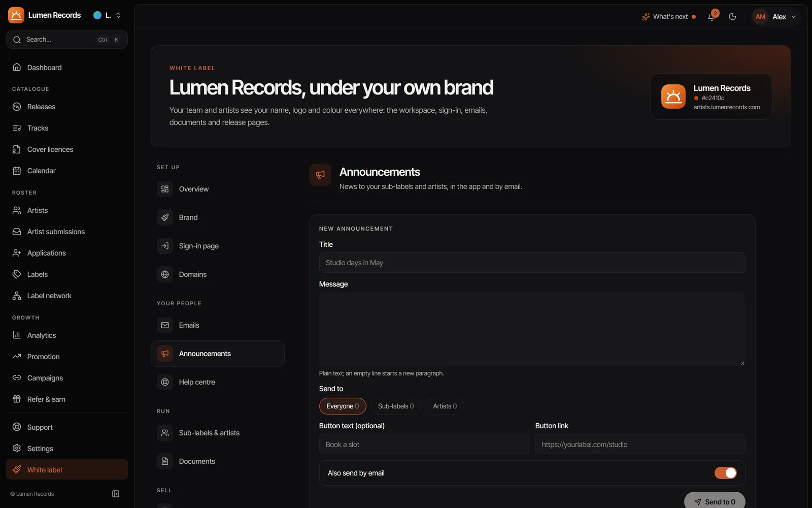Click the Artist submissions inbox icon

17,232
